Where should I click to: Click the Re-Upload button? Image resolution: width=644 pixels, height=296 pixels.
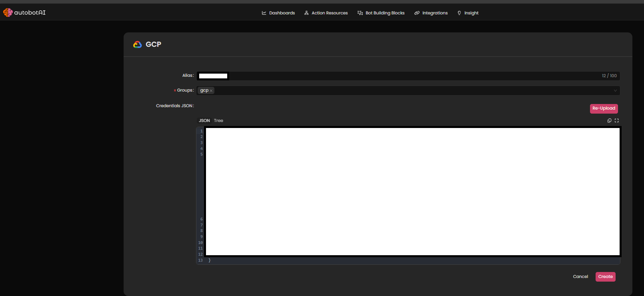[x=604, y=108]
